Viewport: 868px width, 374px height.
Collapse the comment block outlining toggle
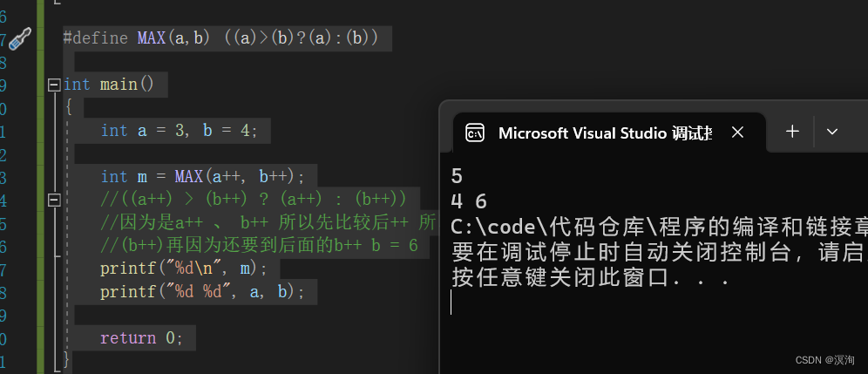click(54, 200)
